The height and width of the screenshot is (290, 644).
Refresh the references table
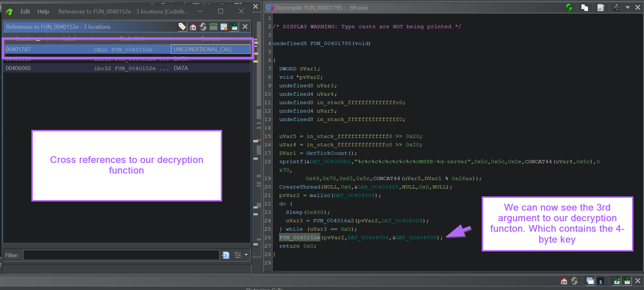pyautogui.click(x=203, y=27)
